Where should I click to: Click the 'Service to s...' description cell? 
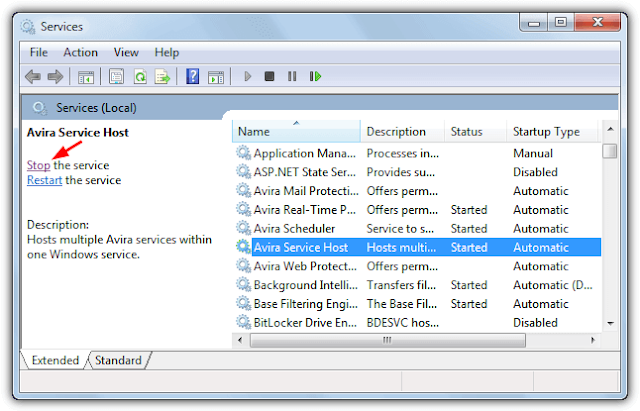pyautogui.click(x=400, y=228)
